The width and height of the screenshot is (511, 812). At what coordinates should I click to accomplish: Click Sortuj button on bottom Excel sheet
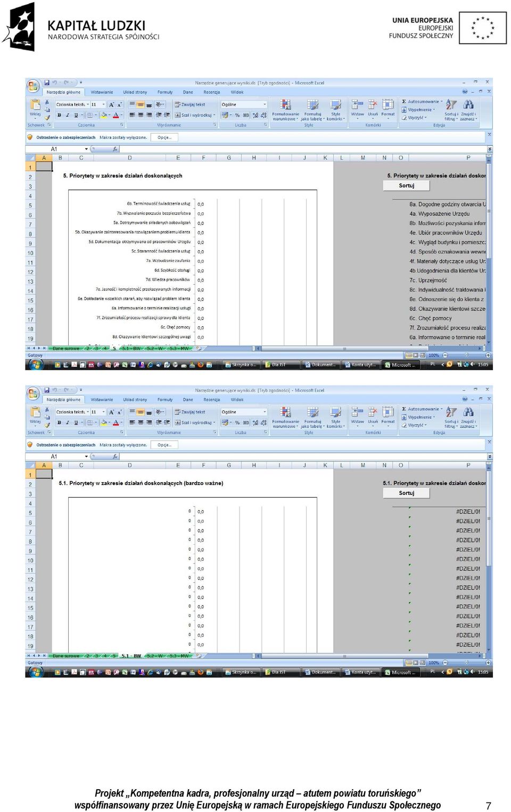tap(406, 493)
